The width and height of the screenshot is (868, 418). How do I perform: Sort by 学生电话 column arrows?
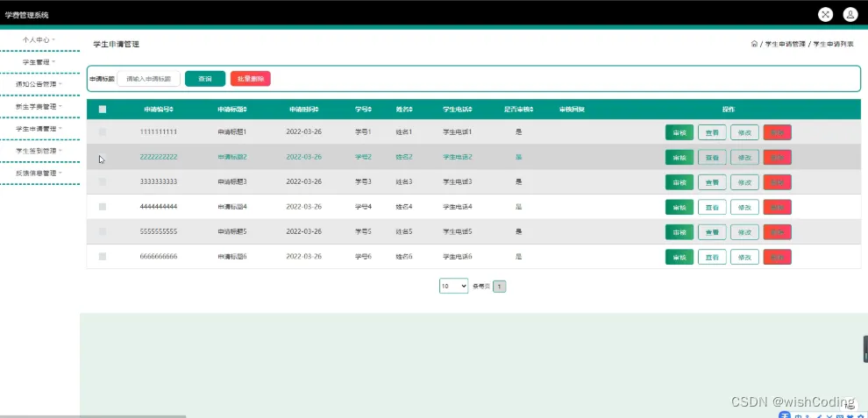coord(471,110)
